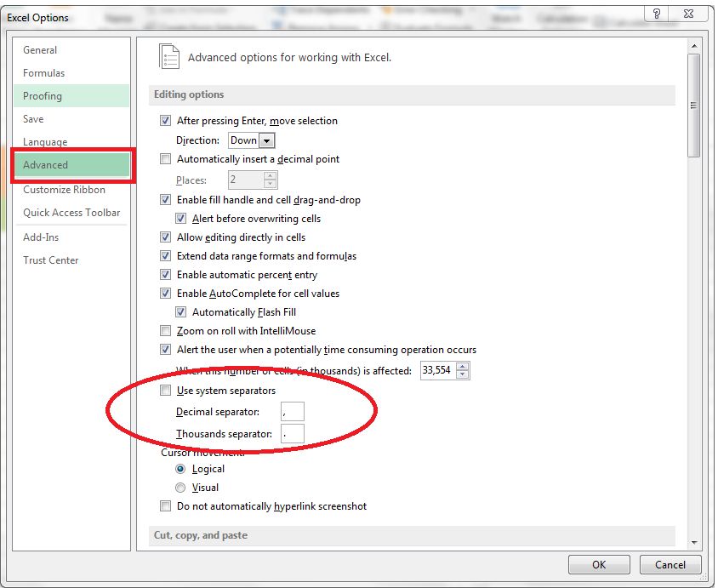This screenshot has width=718, height=588.
Task: Open the Add-Ins category
Action: [71, 237]
